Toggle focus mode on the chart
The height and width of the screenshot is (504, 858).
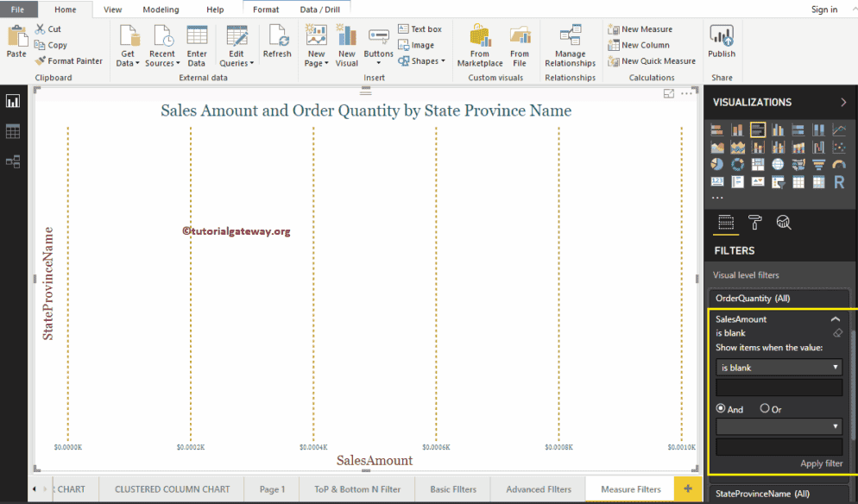[669, 93]
